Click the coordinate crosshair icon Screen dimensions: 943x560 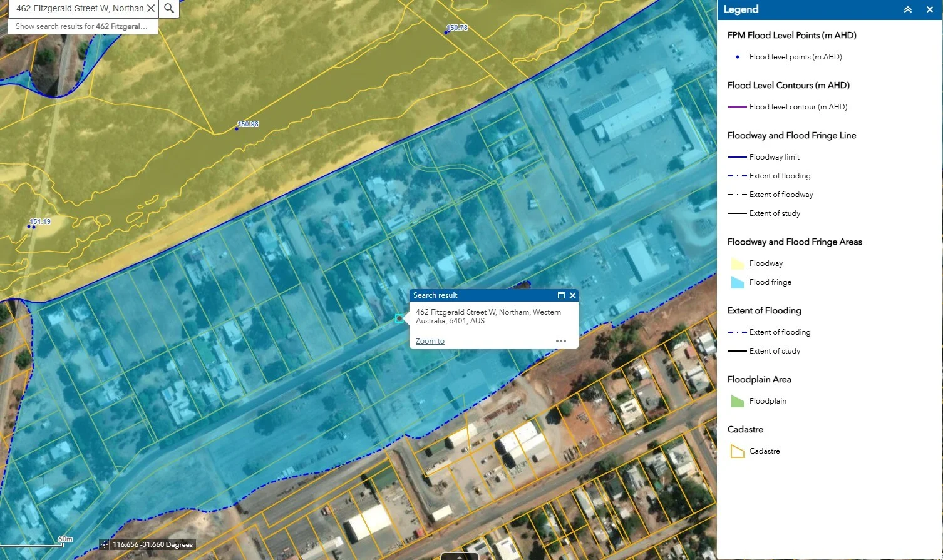(105, 545)
